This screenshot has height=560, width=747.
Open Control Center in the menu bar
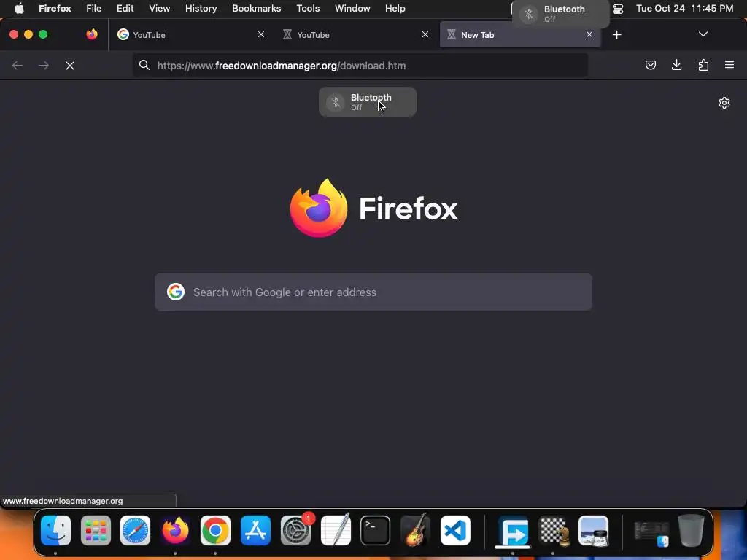(618, 9)
